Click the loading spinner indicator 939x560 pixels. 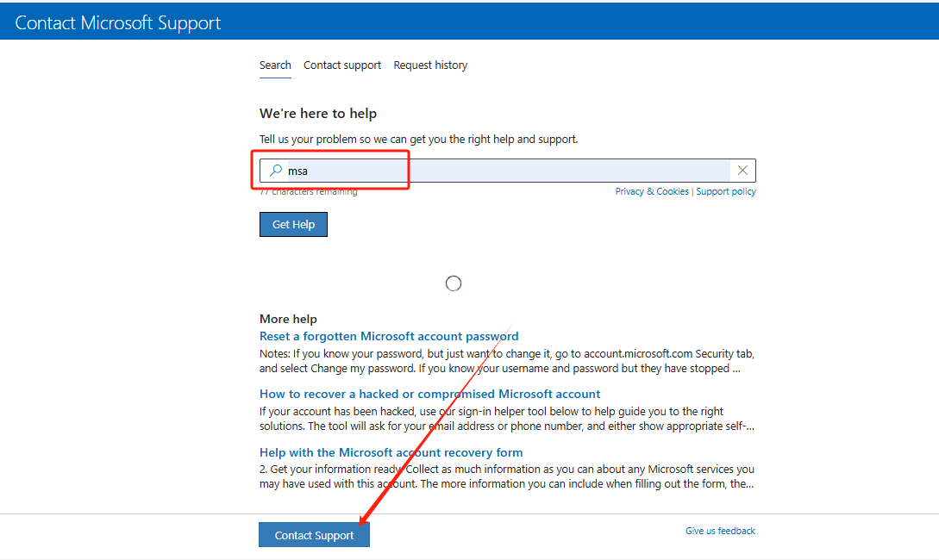coord(453,283)
